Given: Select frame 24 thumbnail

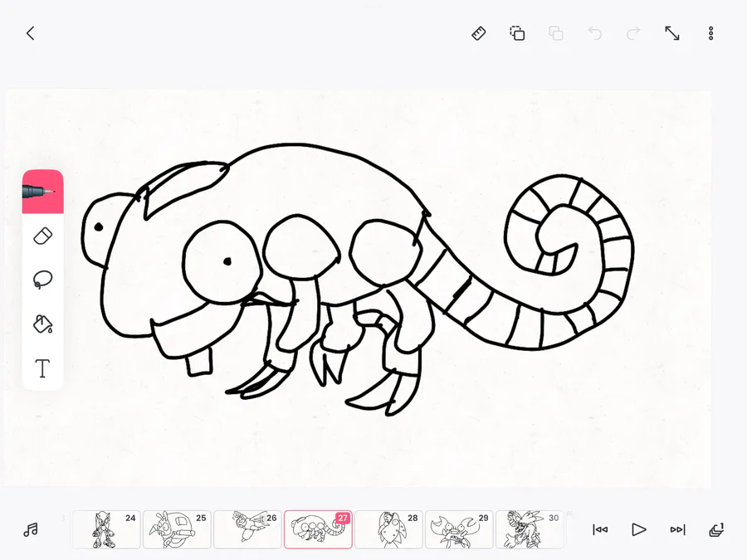Looking at the screenshot, I should [106, 529].
